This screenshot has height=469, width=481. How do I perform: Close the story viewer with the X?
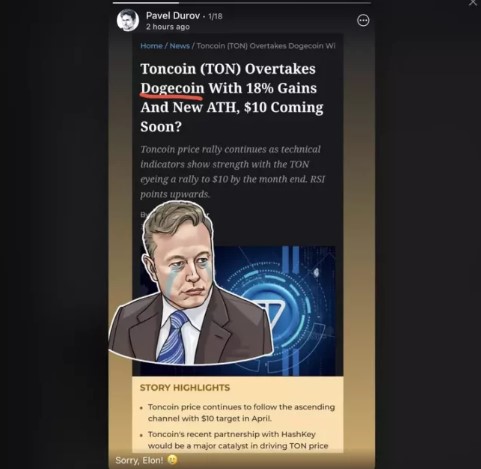pos(473,3)
